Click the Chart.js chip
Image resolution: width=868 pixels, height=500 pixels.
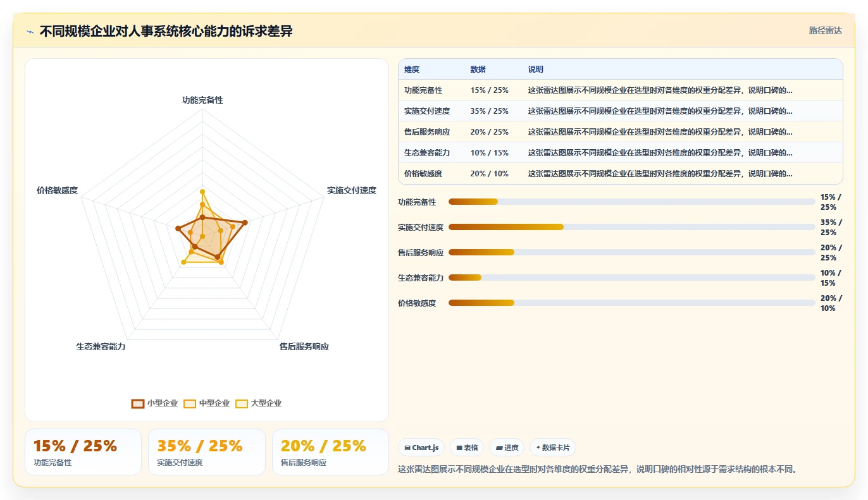[x=421, y=448]
